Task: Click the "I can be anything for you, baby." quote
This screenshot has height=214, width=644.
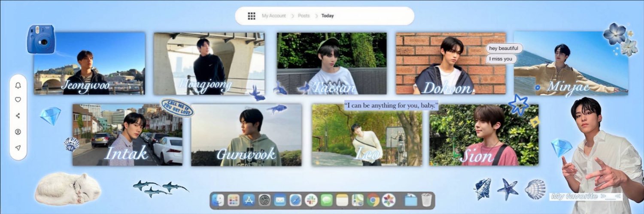Action: (x=391, y=105)
